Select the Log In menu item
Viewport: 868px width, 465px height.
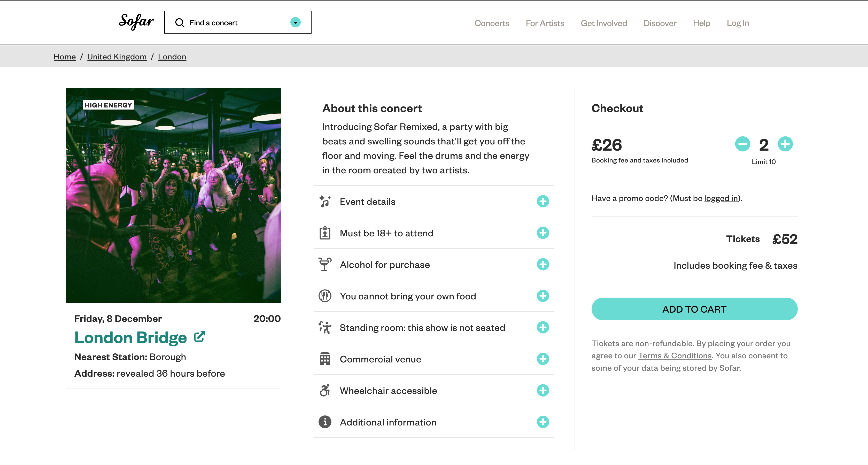(738, 23)
